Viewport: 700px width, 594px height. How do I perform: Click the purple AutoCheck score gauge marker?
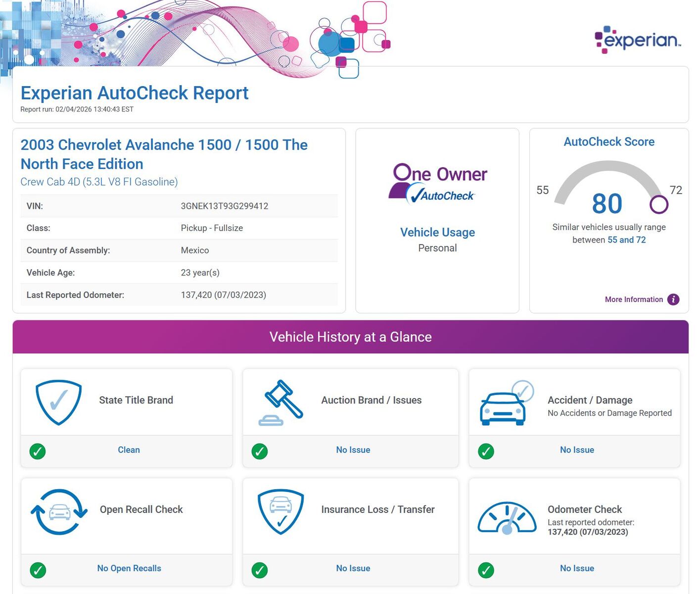[658, 204]
